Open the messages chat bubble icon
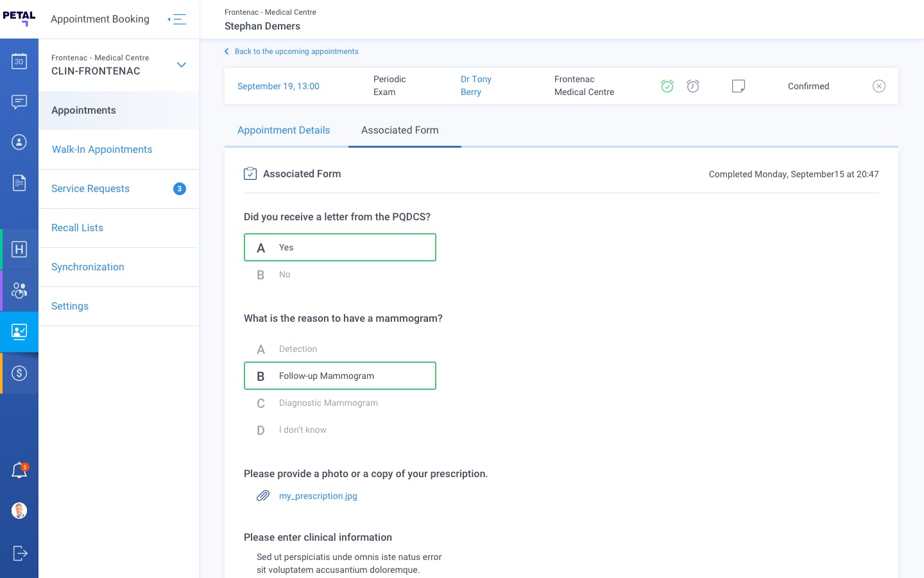Screen dimensions: 924x578 point(19,102)
